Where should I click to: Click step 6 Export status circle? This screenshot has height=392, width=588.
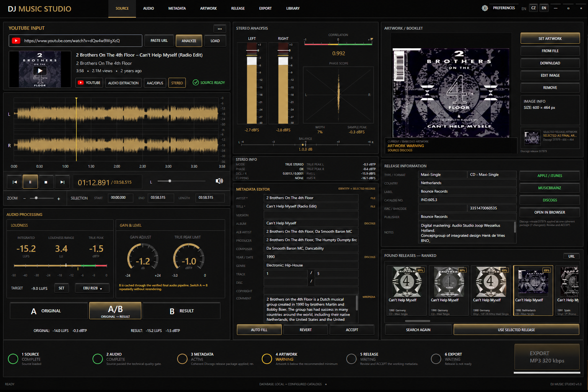[436, 359]
